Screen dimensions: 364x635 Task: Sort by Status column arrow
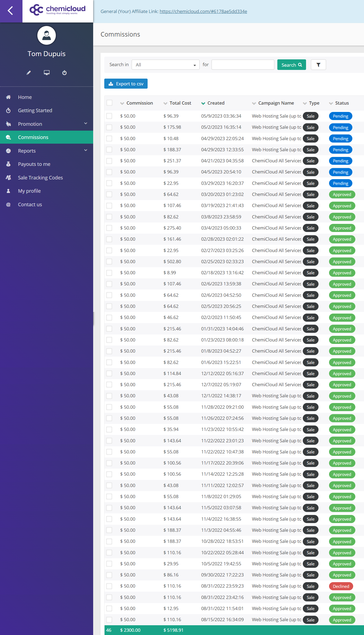pyautogui.click(x=331, y=103)
